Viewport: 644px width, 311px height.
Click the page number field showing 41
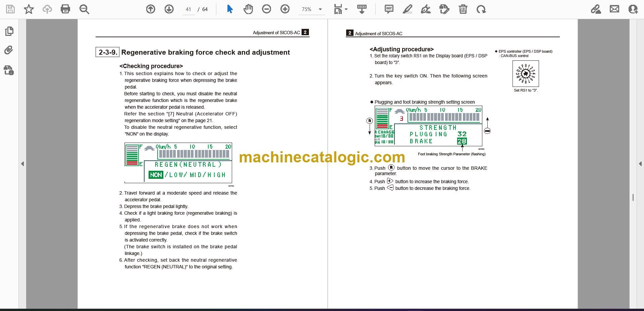click(189, 9)
